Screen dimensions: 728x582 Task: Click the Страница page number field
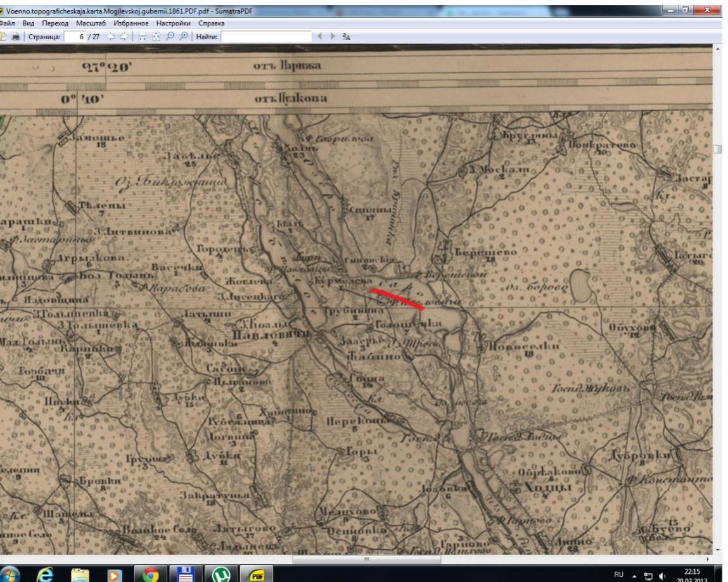tap(74, 37)
